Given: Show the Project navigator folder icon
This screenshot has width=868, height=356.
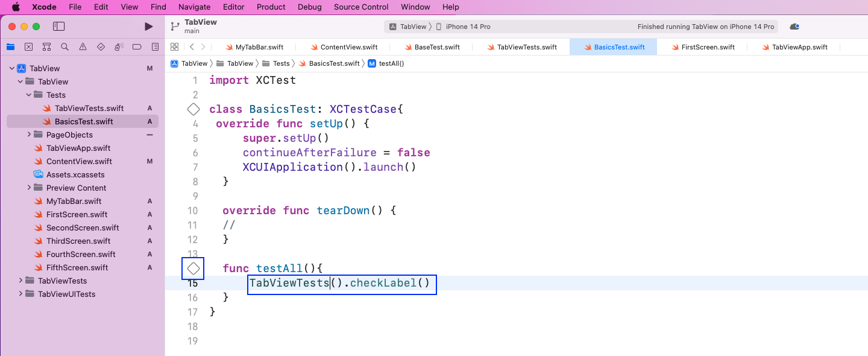Looking at the screenshot, I should [x=10, y=47].
